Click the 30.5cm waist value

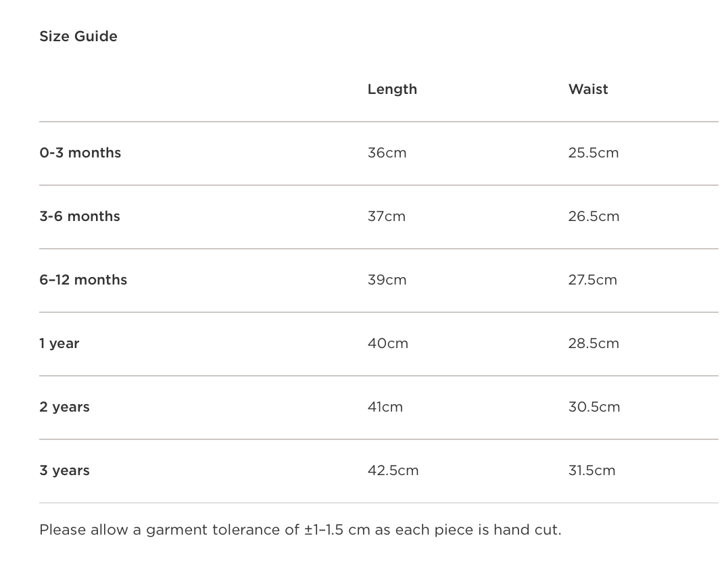[x=594, y=407]
